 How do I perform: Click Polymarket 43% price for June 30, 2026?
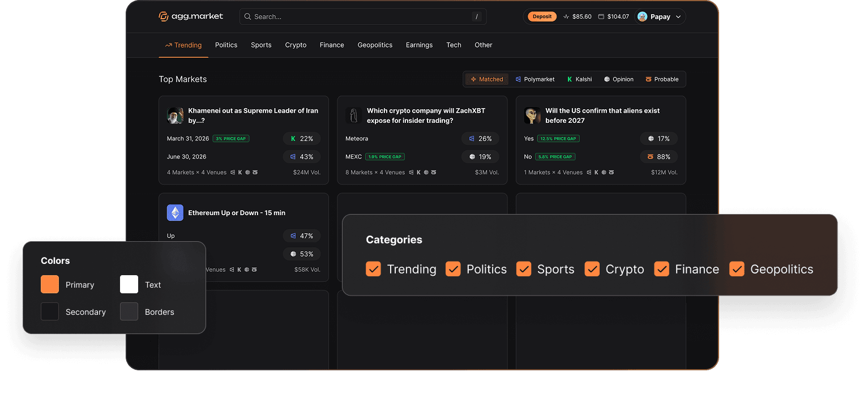click(x=302, y=157)
